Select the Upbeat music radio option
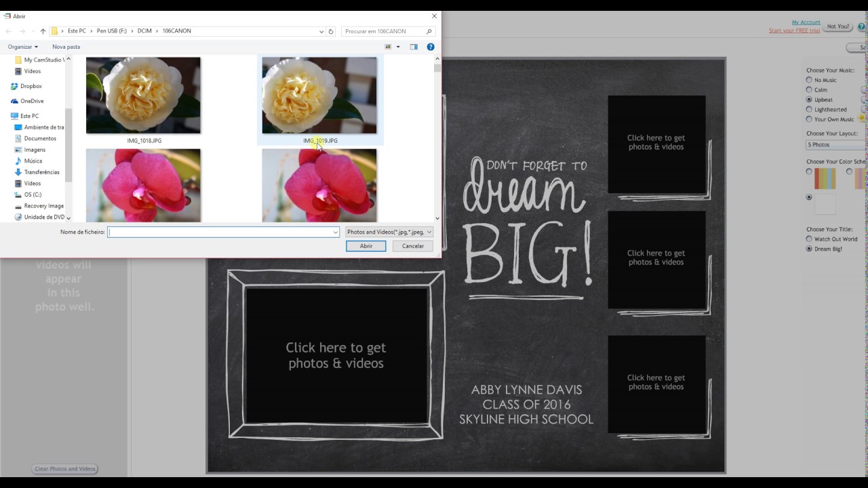The height and width of the screenshot is (488, 868). pos(809,100)
